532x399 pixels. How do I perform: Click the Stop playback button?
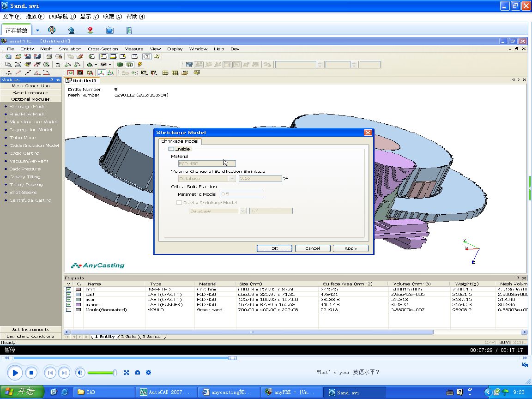coord(31,373)
